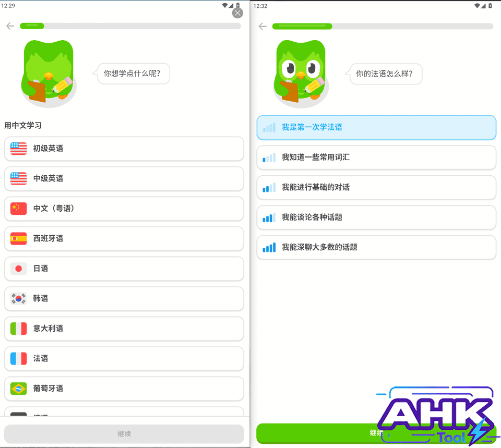Click signal bars icon beside 我能谈论各种话题
Screen dimensions: 501x448
pos(269,217)
